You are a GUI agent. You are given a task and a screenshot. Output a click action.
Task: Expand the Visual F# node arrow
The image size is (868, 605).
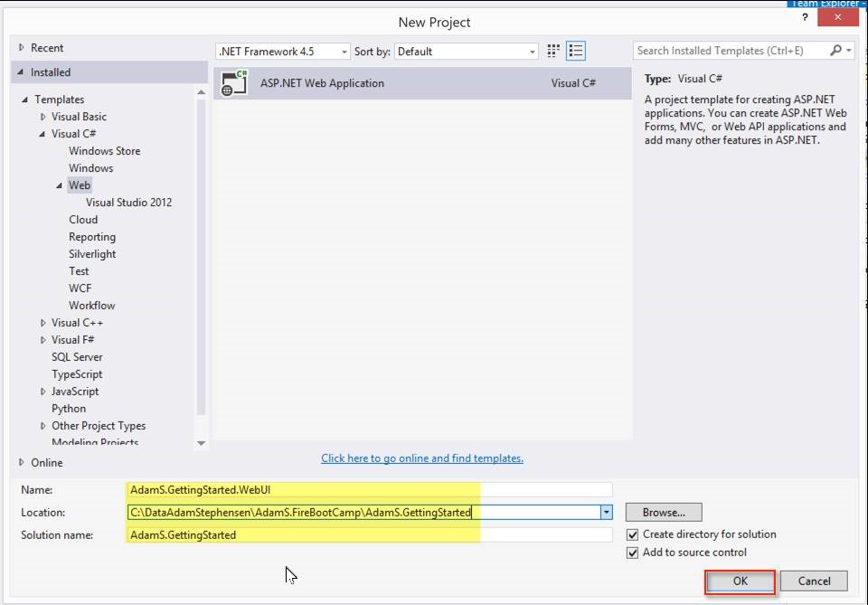(x=42, y=340)
